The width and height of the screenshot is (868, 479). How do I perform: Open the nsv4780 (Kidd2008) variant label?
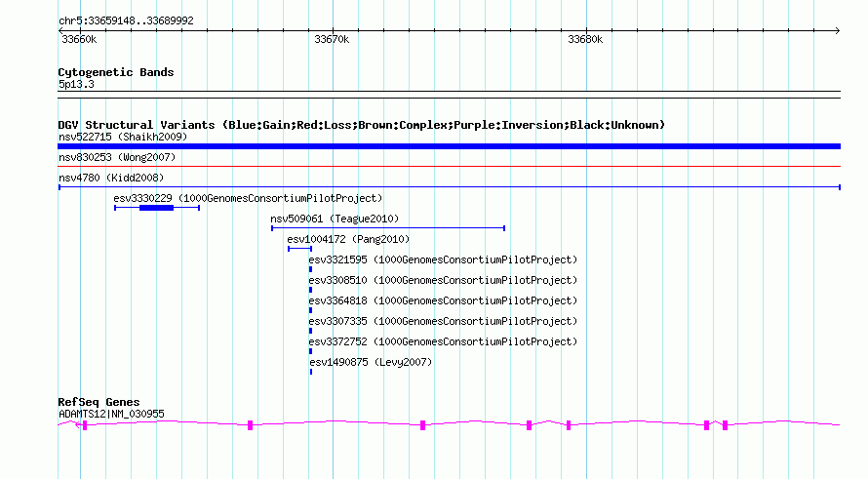coord(111,178)
